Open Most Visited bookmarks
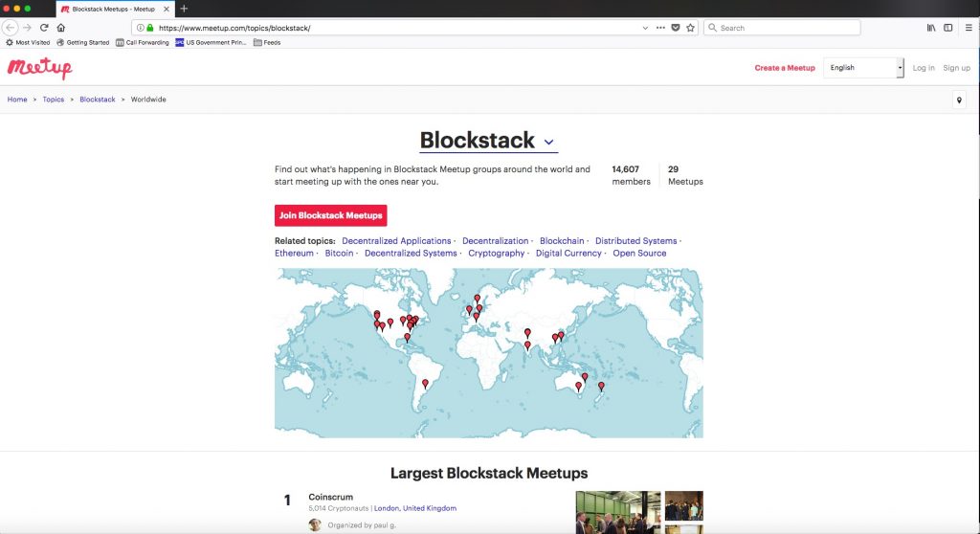The width and height of the screenshot is (980, 534). tap(28, 42)
